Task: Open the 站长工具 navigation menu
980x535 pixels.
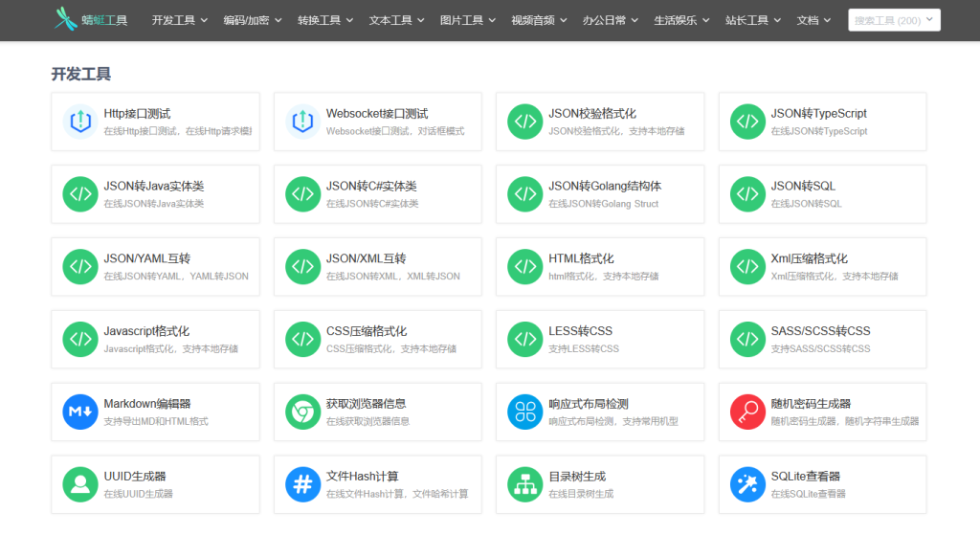Action: click(x=752, y=20)
